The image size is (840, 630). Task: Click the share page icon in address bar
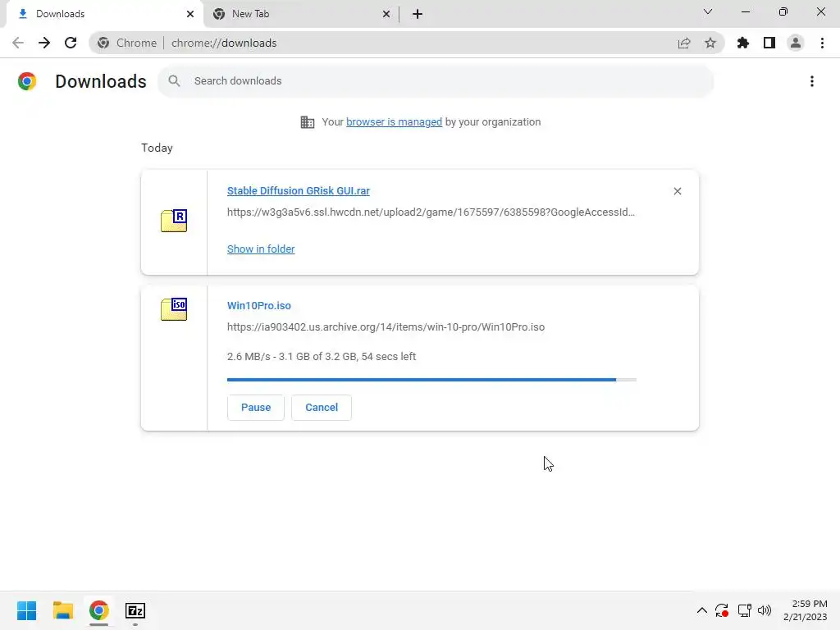coord(683,43)
